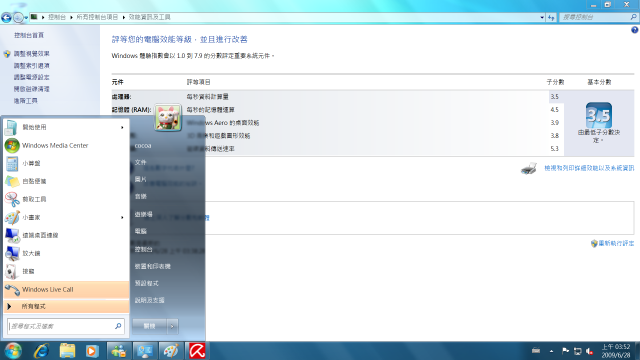
Task: Open Adjust visual effects (調整視覺效果) link
Action: [x=31, y=54]
